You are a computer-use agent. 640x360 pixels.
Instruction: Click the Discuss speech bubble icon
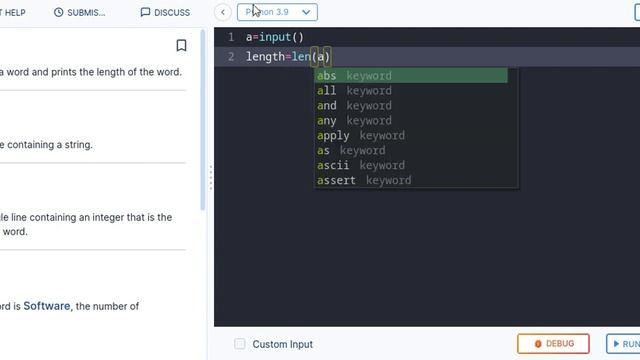pyautogui.click(x=145, y=12)
